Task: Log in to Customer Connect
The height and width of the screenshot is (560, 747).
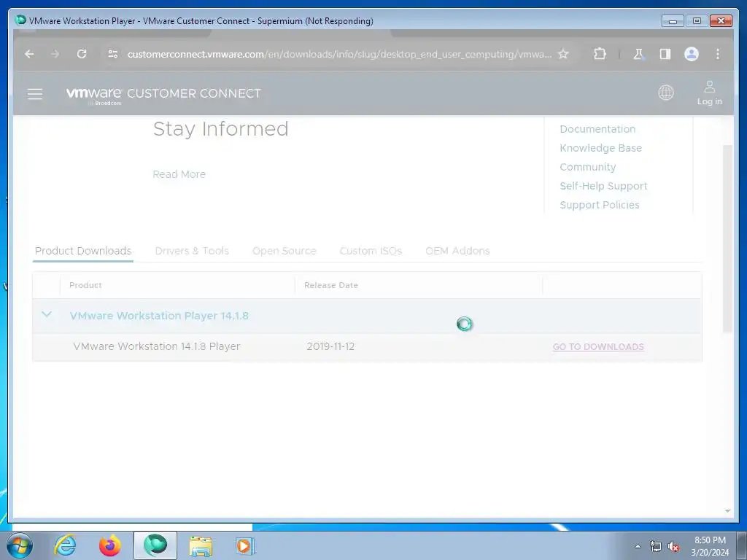Action: 709,93
